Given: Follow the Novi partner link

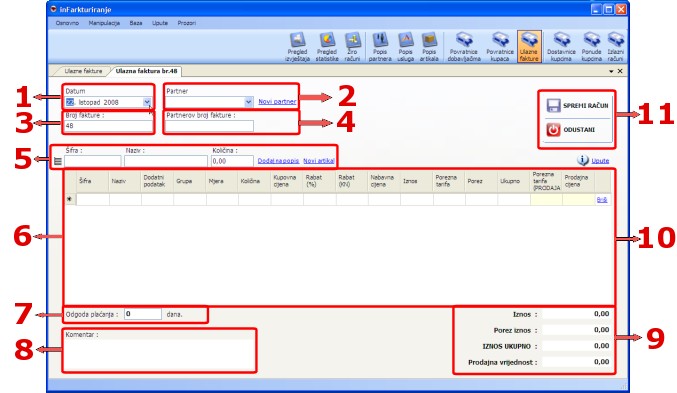Looking at the screenshot, I should pyautogui.click(x=277, y=101).
